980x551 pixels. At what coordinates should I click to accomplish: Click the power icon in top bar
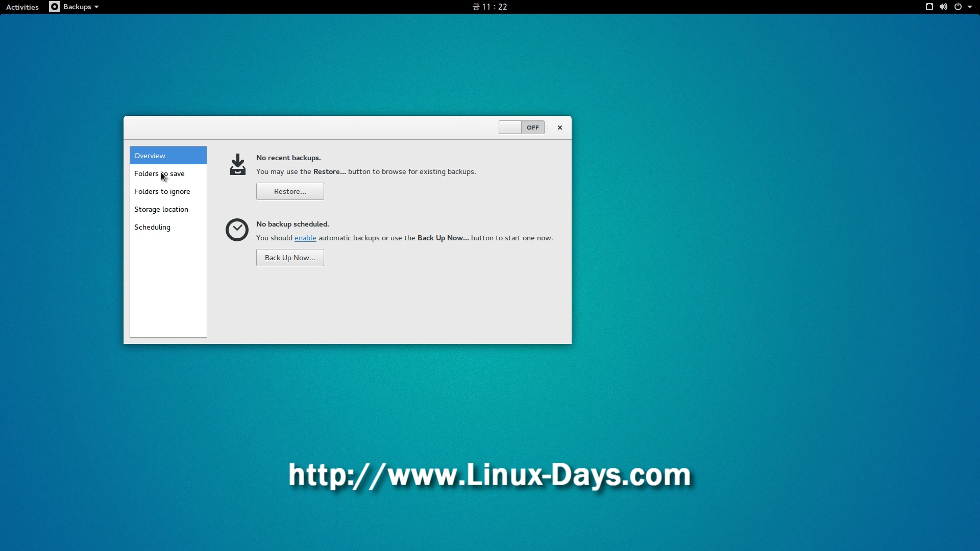pos(958,7)
